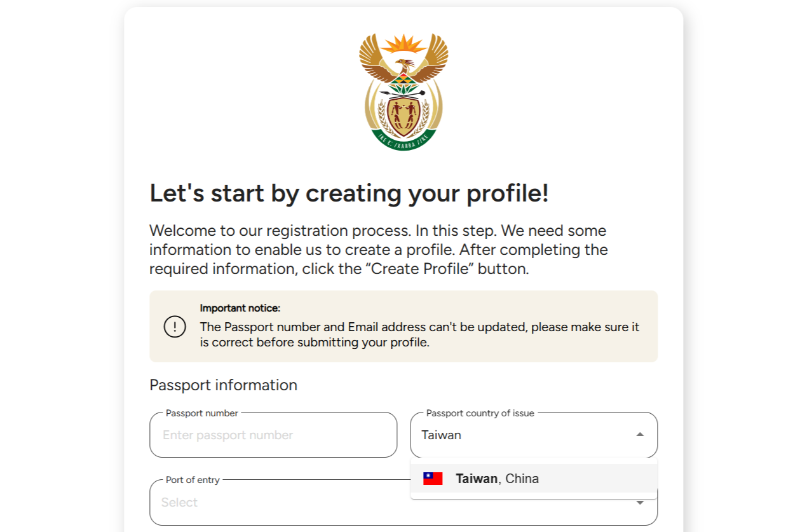The width and height of the screenshot is (807, 532).
Task: Click the 'Passport number' field label
Action: [202, 413]
